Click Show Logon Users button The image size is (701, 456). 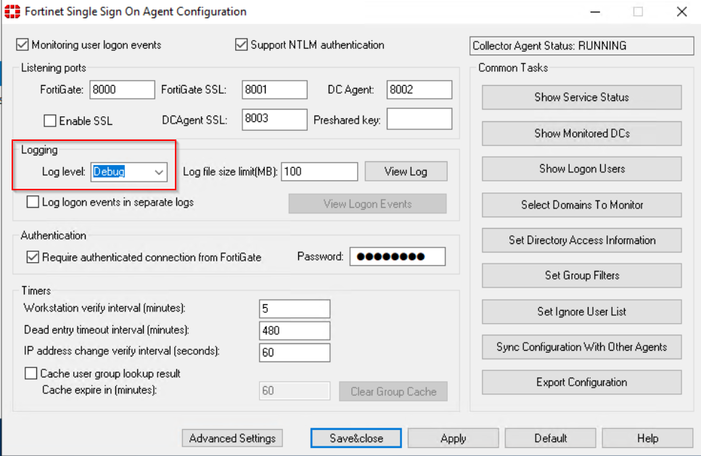tap(582, 169)
